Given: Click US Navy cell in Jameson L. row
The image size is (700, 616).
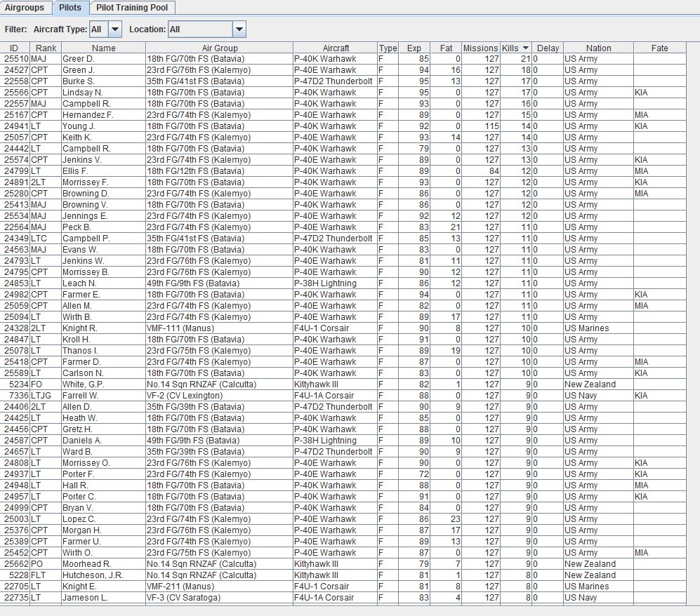Looking at the screenshot, I should 598,598.
